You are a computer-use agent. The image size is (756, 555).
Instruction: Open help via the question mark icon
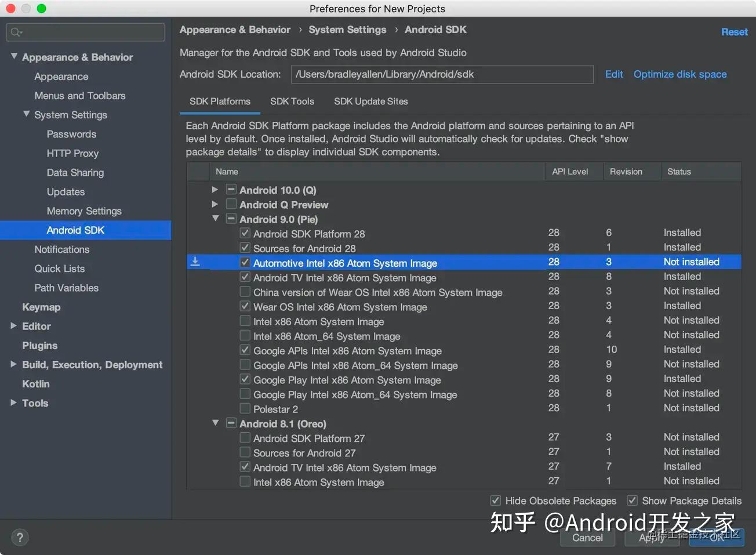[x=19, y=537]
